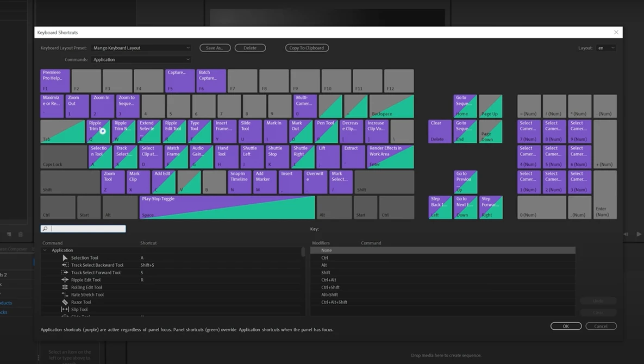The width and height of the screenshot is (644, 364).
Task: Select the Alt+Shift modifier row
Action: [443, 294]
